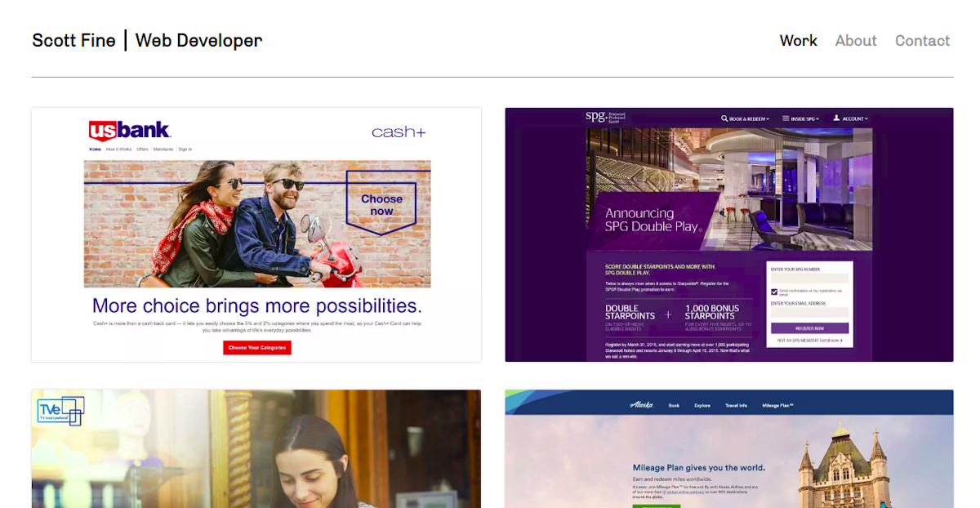Click the US Bank logo
The height and width of the screenshot is (508, 980).
(x=129, y=131)
